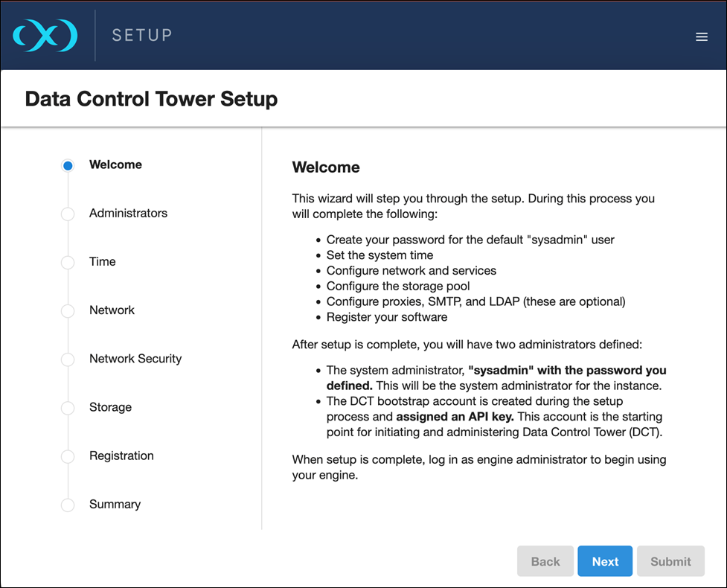The width and height of the screenshot is (727, 588).
Task: Switch to the Time step label
Action: [103, 262]
